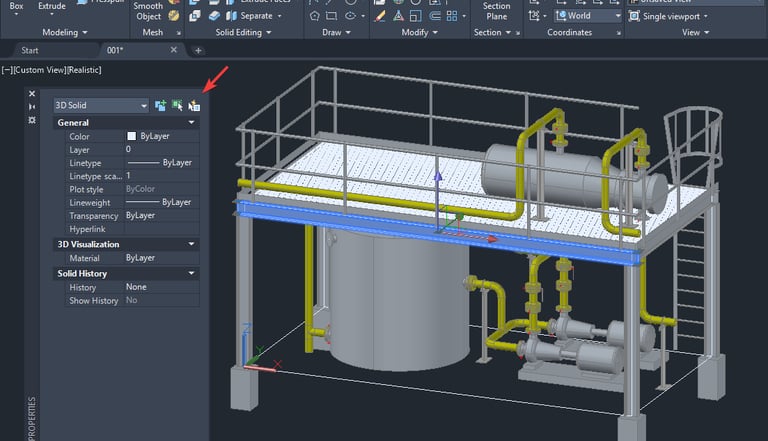Select the Section Plane tool
Viewport: 768px width, 441px height.
coord(496,11)
